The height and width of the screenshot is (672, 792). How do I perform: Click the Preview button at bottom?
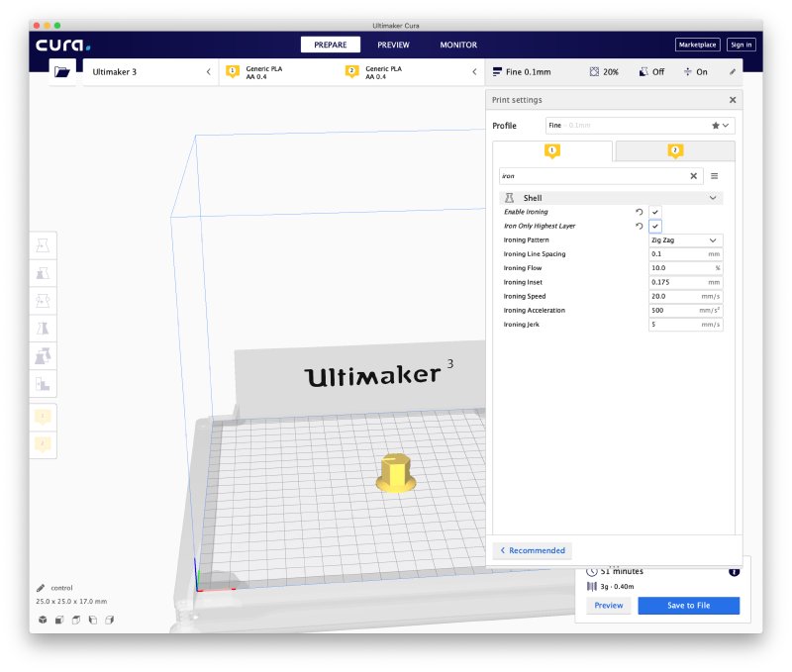click(x=609, y=606)
